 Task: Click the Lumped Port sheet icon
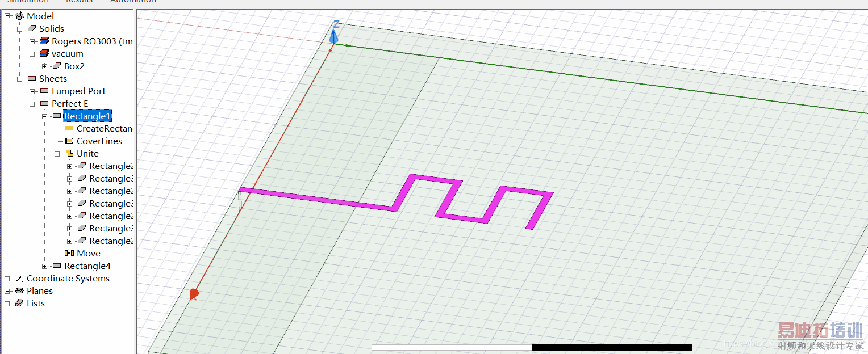click(44, 91)
